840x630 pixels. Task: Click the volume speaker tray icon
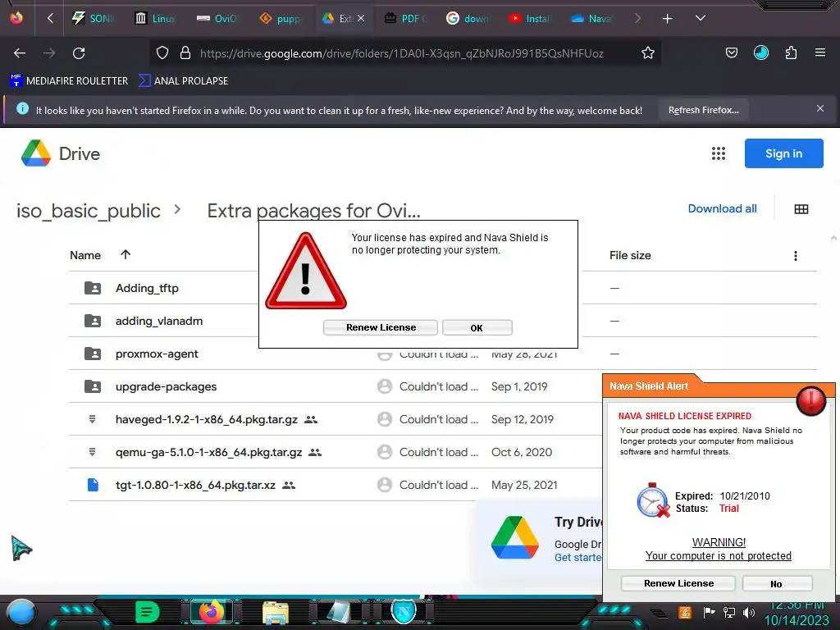pyautogui.click(x=749, y=612)
